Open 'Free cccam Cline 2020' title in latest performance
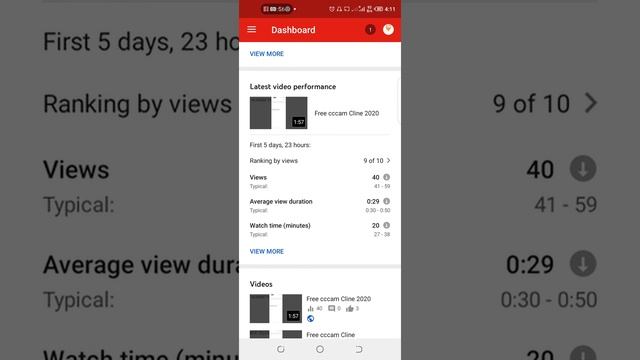 (x=347, y=113)
